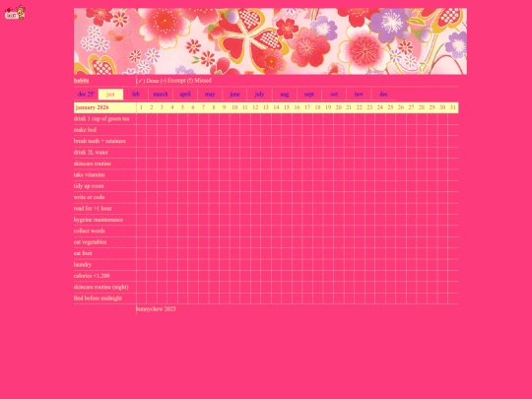
Task: Click the 'bunnychew 2025' footer text
Action: pos(156,308)
